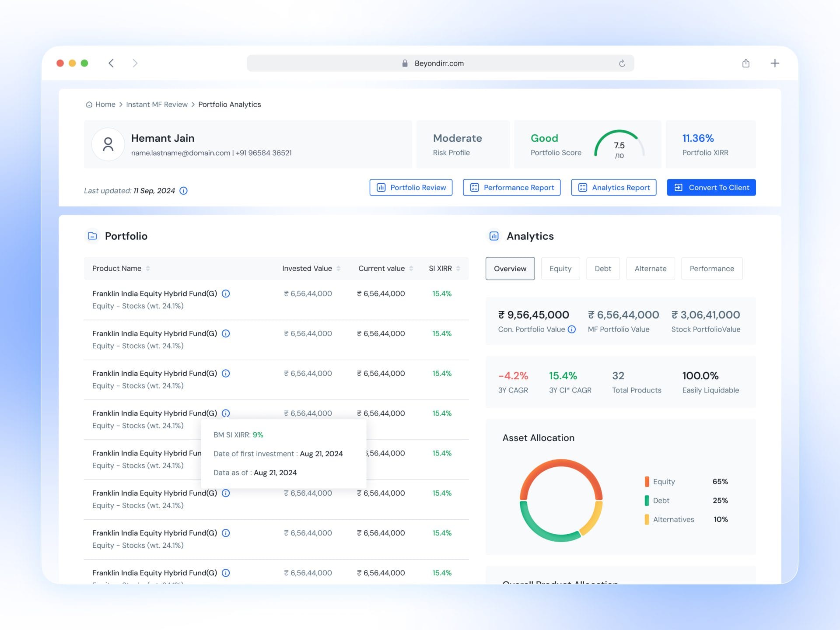The width and height of the screenshot is (840, 630).
Task: Click the Portfolio Analytics breadcrumb
Action: (x=230, y=105)
